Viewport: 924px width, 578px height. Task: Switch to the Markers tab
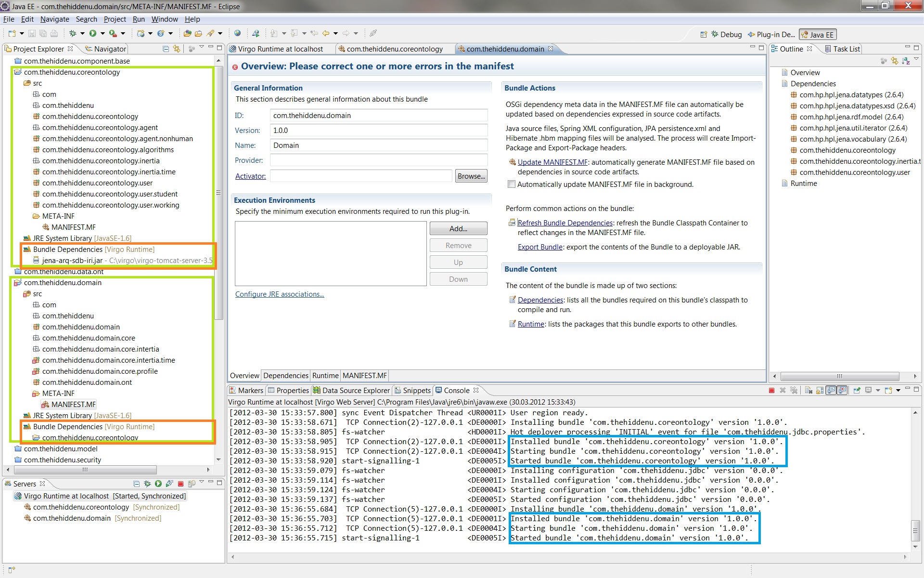click(x=246, y=390)
